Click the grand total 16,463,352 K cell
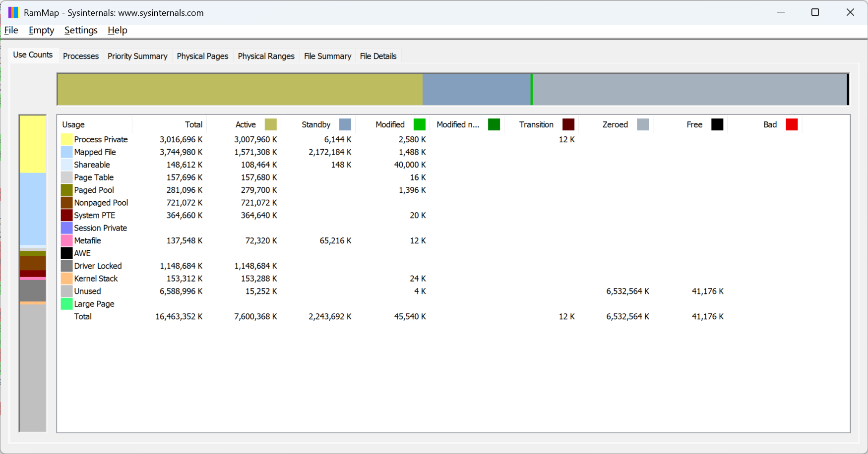Viewport: 868px width, 454px height. (179, 316)
